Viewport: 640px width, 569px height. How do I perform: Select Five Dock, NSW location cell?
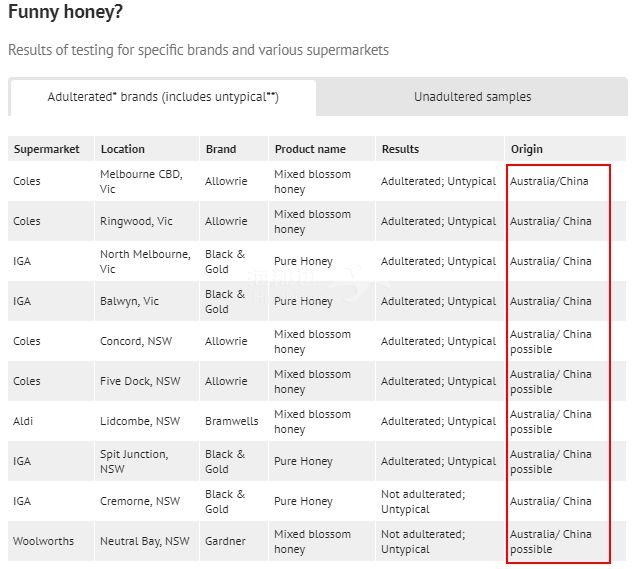(x=140, y=381)
